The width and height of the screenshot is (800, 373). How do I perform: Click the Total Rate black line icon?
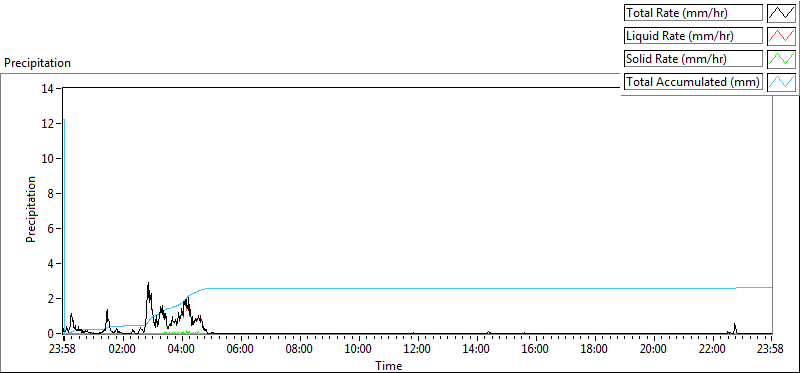[x=781, y=13]
